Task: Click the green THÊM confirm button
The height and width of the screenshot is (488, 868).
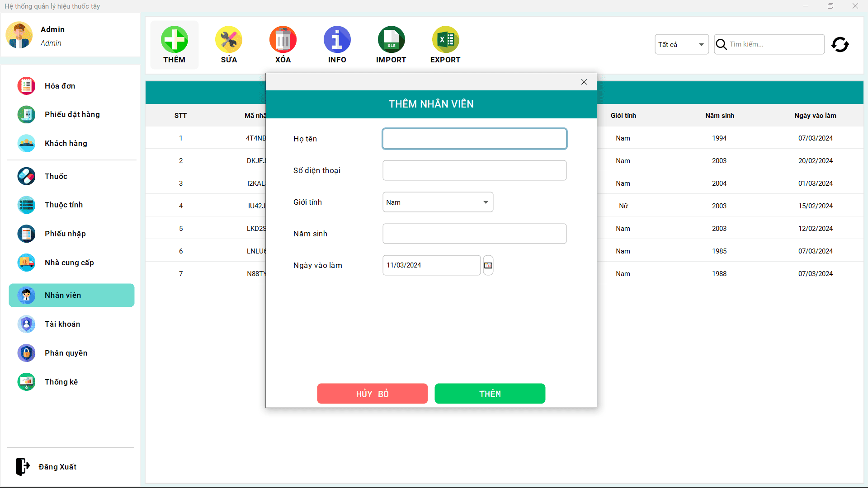Action: (x=490, y=394)
